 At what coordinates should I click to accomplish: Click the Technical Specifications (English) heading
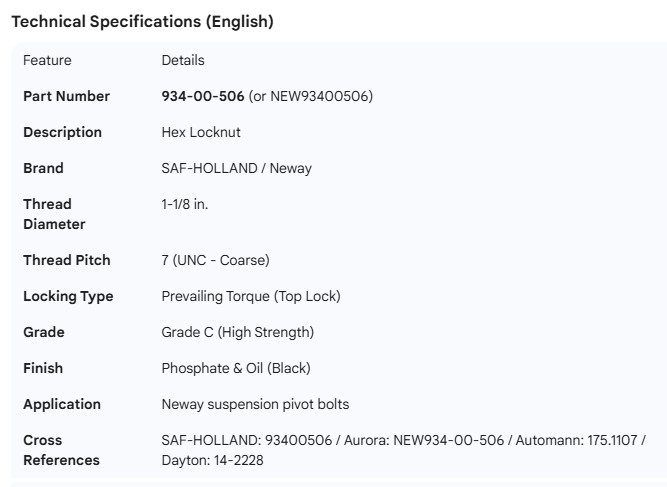click(x=141, y=21)
